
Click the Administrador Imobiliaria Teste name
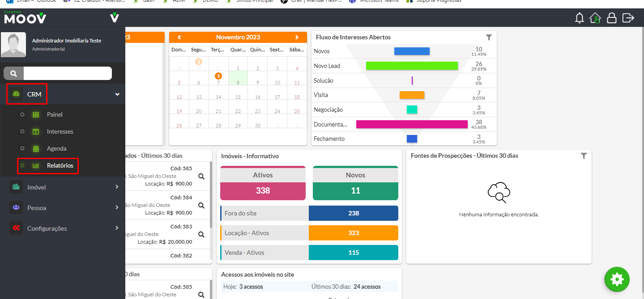click(67, 41)
